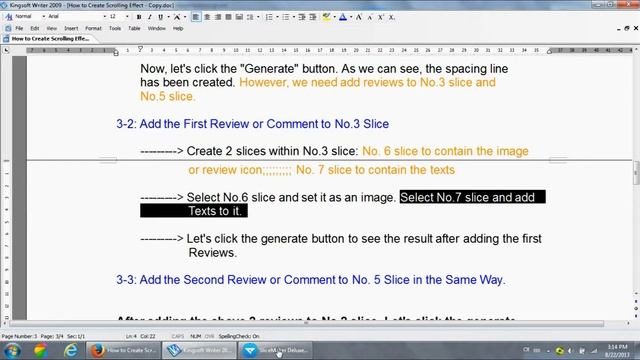Click the Page: 3/4 status entry

click(52, 336)
